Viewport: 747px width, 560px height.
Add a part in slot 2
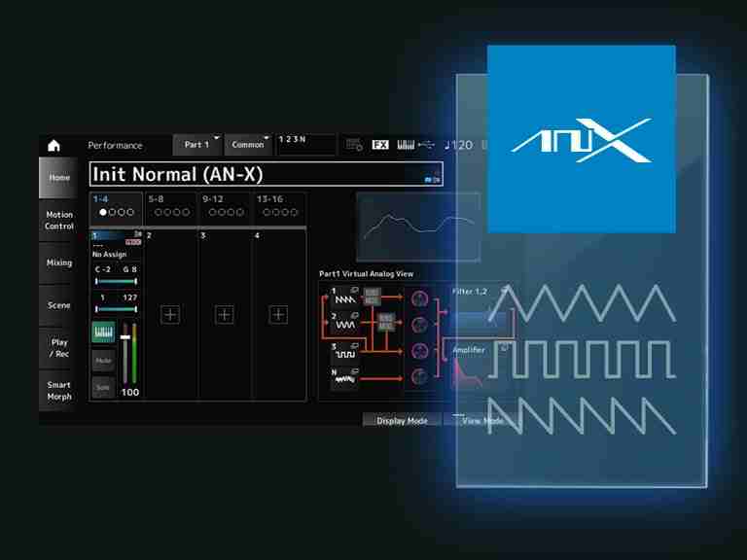(x=170, y=315)
